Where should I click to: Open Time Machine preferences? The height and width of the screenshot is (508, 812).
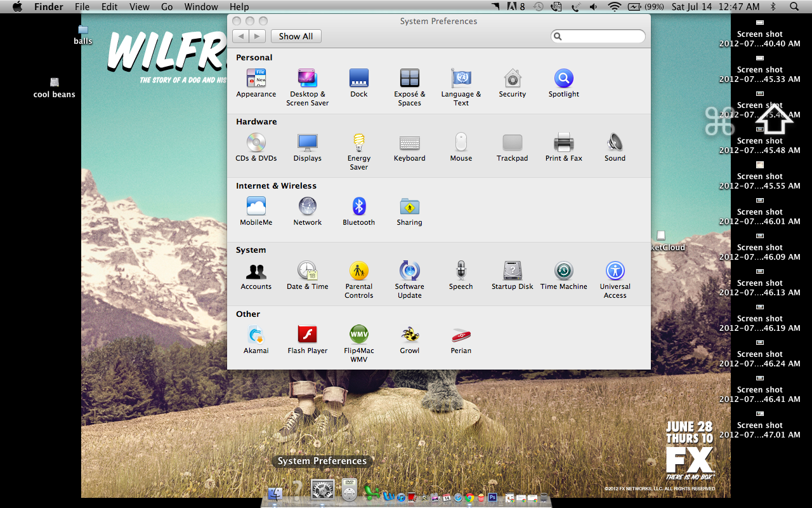point(564,276)
